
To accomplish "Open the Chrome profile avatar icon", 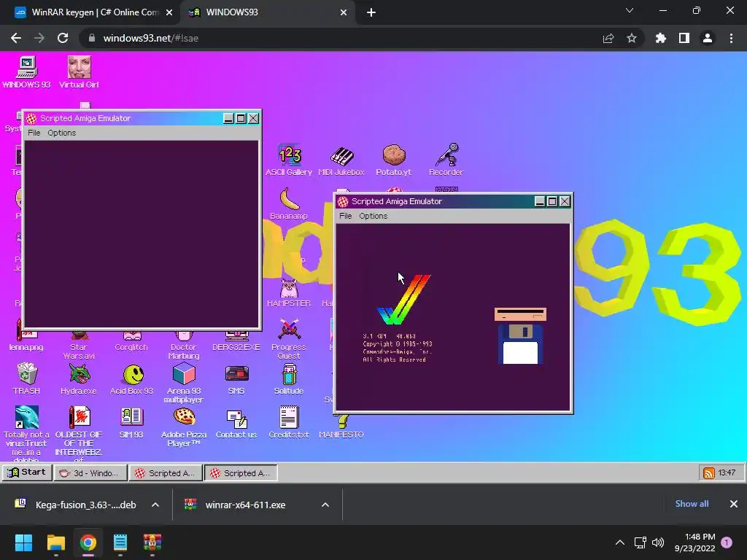I will [x=708, y=38].
